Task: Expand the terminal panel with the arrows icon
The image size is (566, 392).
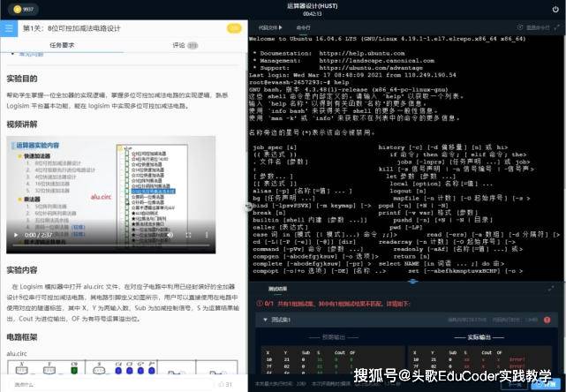Action: click(x=558, y=27)
